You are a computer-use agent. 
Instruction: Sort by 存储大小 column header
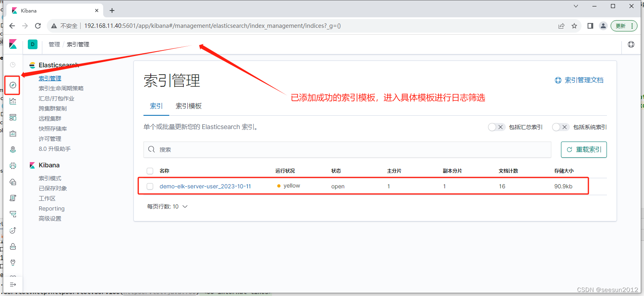click(x=564, y=171)
